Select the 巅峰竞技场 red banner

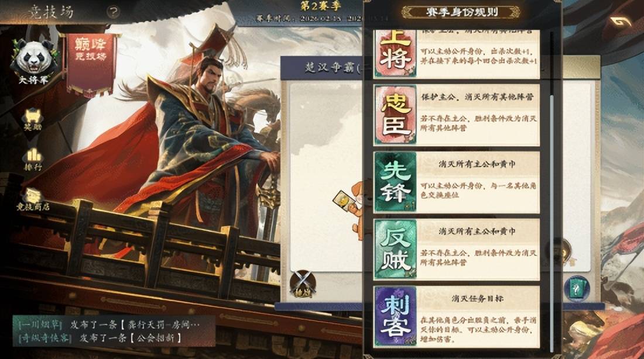click(x=91, y=64)
